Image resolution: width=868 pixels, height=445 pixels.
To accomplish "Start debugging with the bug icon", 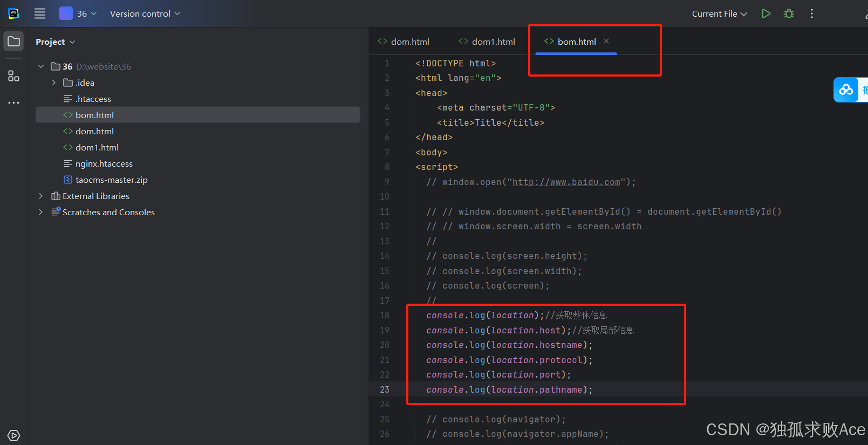I will tap(789, 13).
